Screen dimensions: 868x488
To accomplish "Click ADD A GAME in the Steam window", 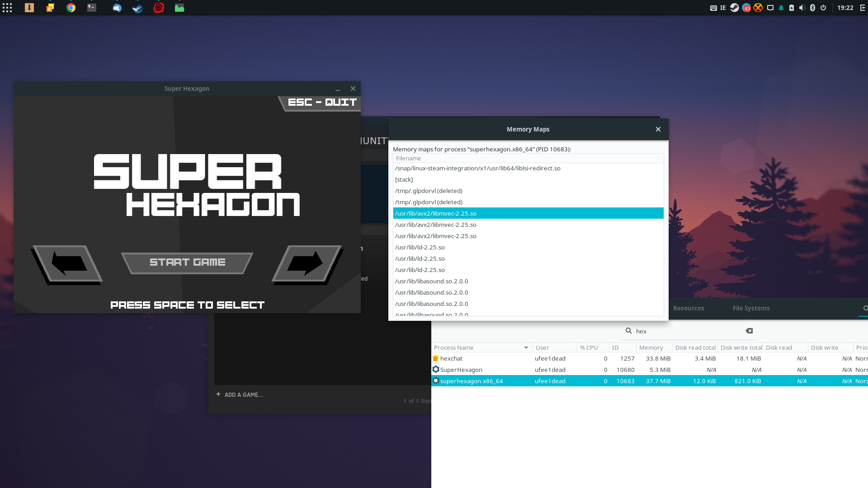I will (x=240, y=394).
